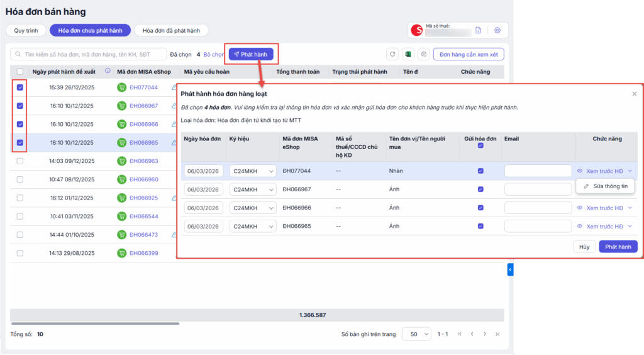Expand the arrow beside Xem trước HĐ for ĐH066965
This screenshot has width=644, height=355.
pos(630,226)
